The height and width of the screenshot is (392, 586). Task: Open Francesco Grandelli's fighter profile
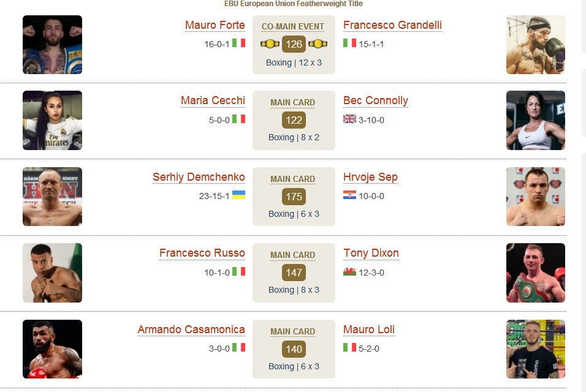(x=392, y=25)
